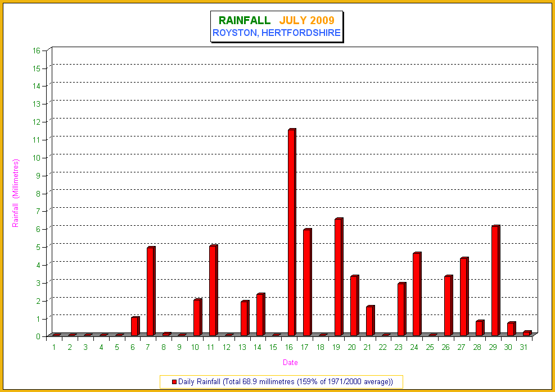Click the bar for date 19
555x392 pixels.
339,277
